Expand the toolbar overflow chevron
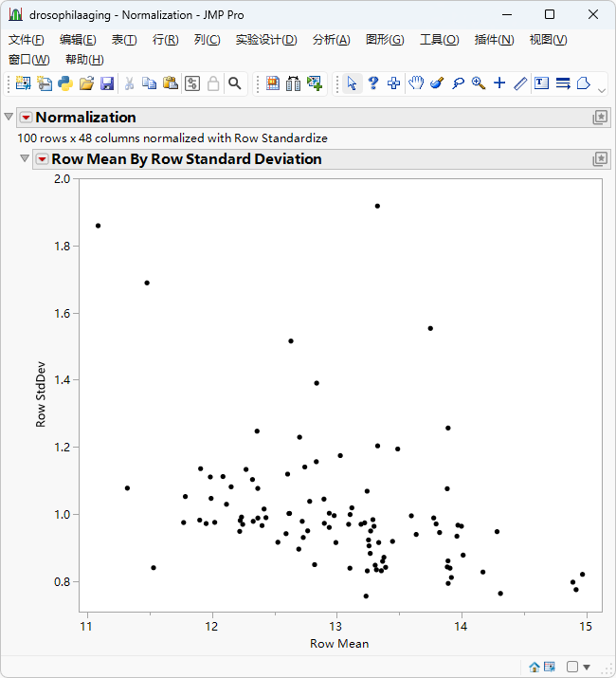This screenshot has width=616, height=678. tap(601, 91)
